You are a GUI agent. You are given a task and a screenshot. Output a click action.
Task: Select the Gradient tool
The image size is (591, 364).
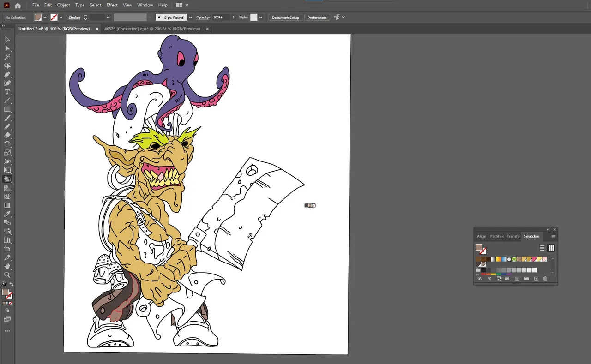coord(7,205)
